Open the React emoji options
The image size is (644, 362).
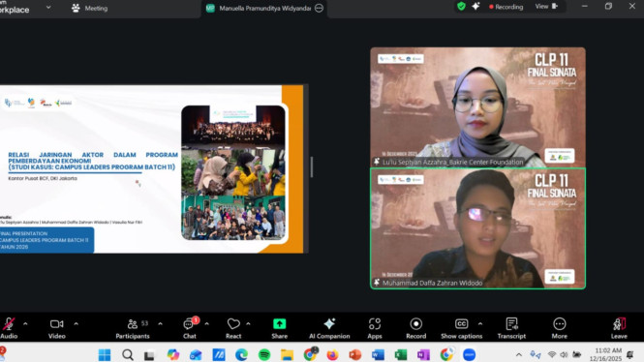point(233,328)
